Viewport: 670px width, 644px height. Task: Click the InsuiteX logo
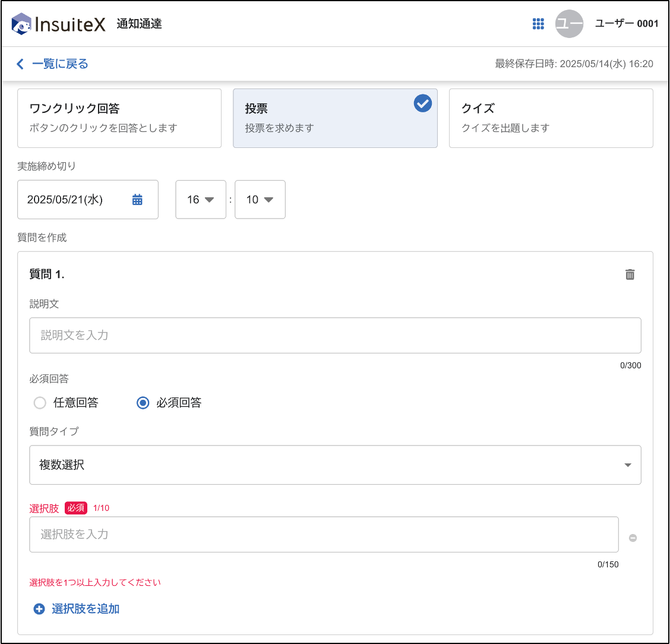(59, 24)
